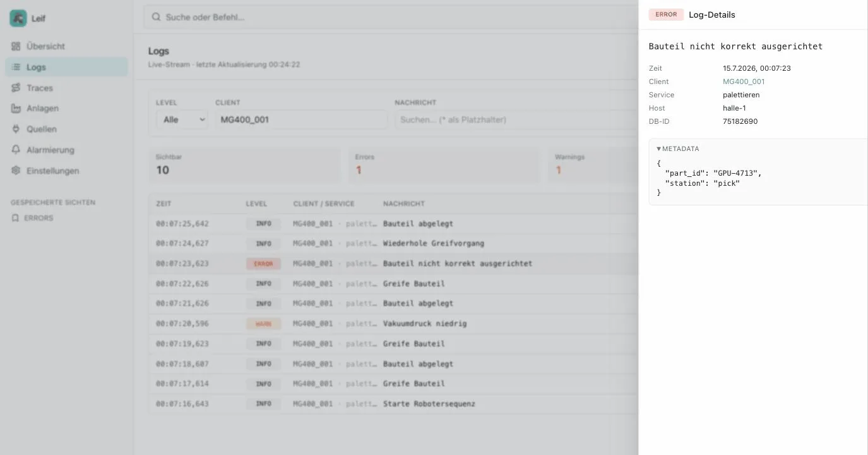Click the Sichtbar counter card
The width and height of the screenshot is (868, 455).
pos(244,165)
